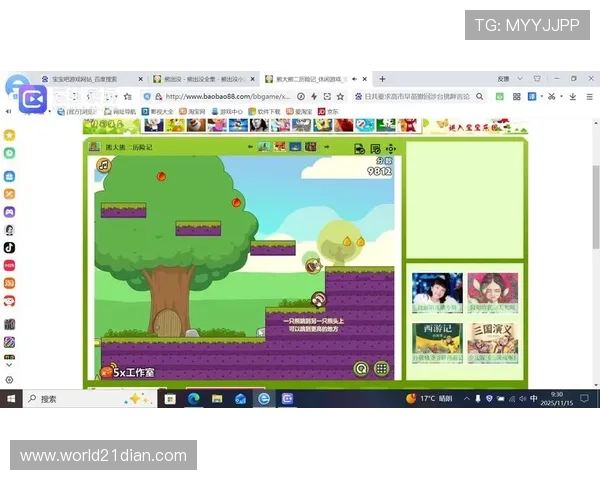The image size is (600, 480).
Task: Click the TikTok icon in left sidebar
Action: tap(9, 246)
